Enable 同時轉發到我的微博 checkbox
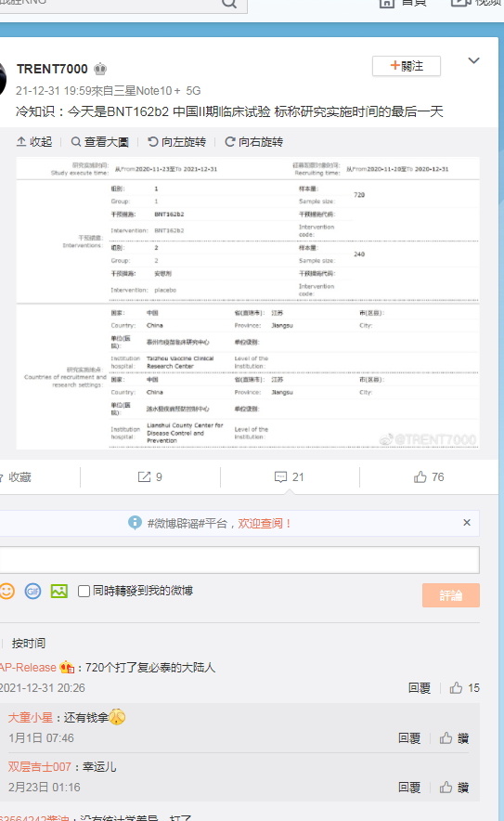Viewport: 504px width, 821px height. click(x=84, y=592)
